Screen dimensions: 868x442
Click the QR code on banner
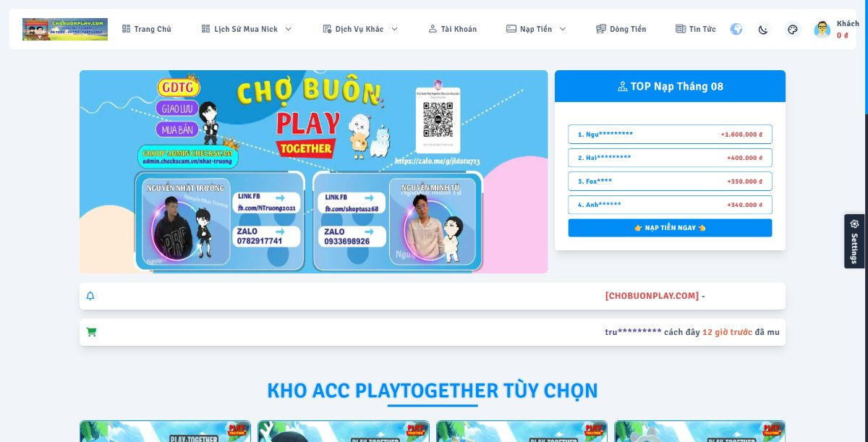[x=438, y=119]
